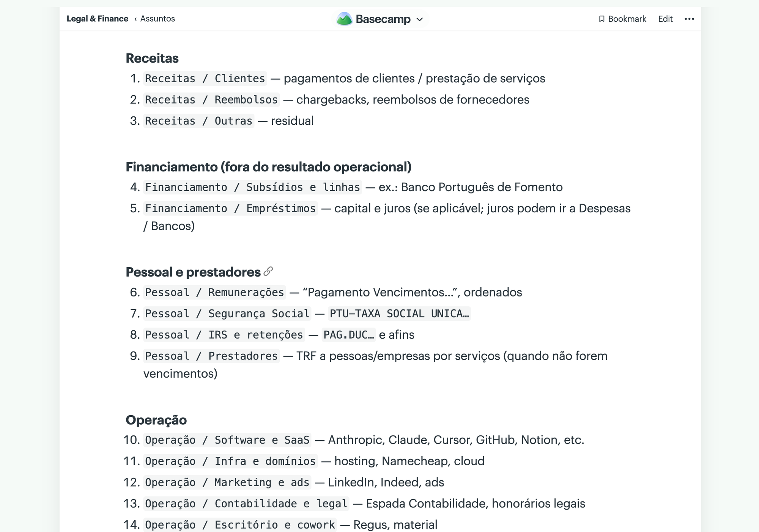
Task: Click the PAG.DUC code snippet
Action: pos(349,335)
